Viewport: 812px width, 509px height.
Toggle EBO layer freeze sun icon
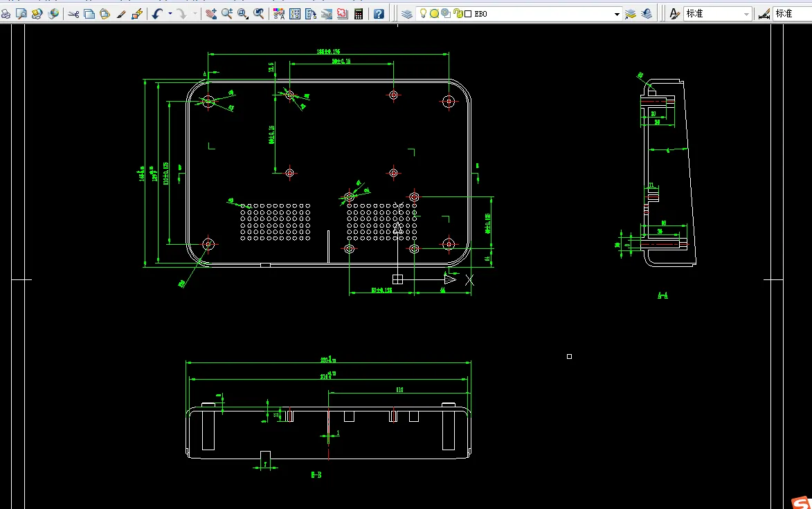coord(435,14)
